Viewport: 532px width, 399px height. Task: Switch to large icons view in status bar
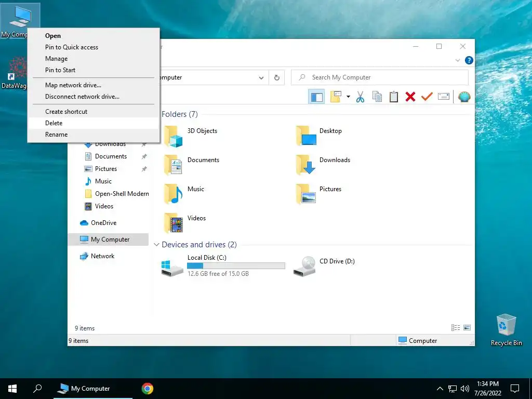coord(467,328)
